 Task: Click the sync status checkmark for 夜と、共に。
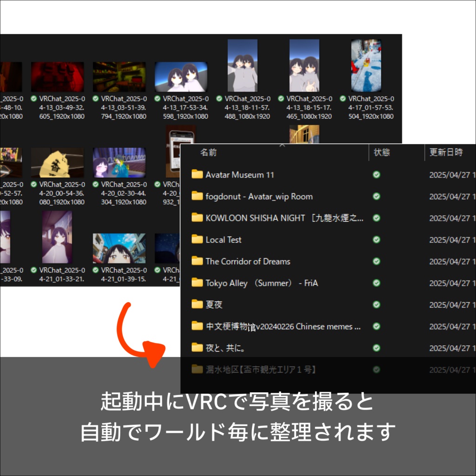pyautogui.click(x=376, y=348)
